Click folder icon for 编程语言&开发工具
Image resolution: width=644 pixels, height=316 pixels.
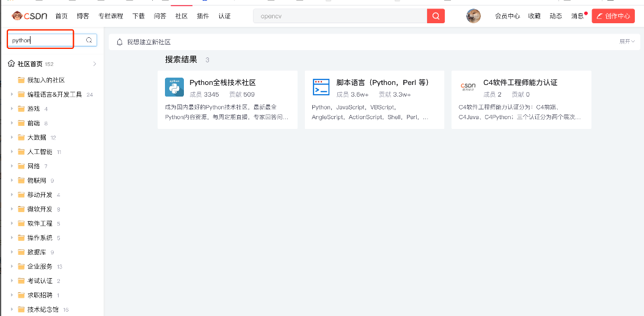pos(21,95)
